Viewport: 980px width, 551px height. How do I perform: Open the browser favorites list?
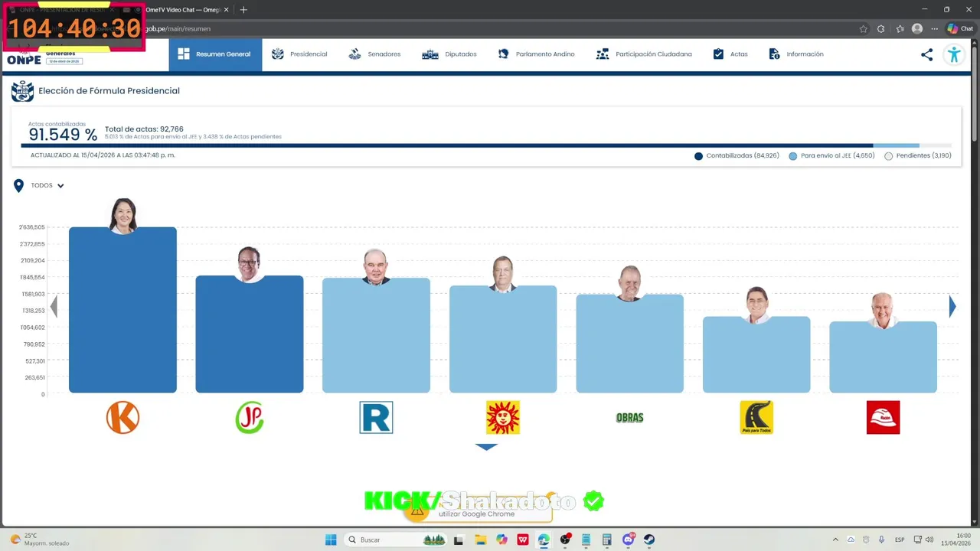(900, 29)
